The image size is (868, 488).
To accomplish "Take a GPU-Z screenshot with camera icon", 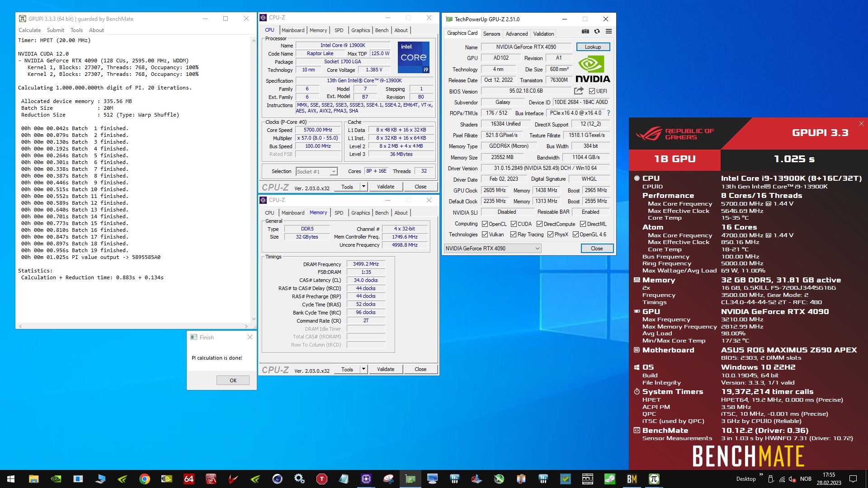I will [585, 31].
